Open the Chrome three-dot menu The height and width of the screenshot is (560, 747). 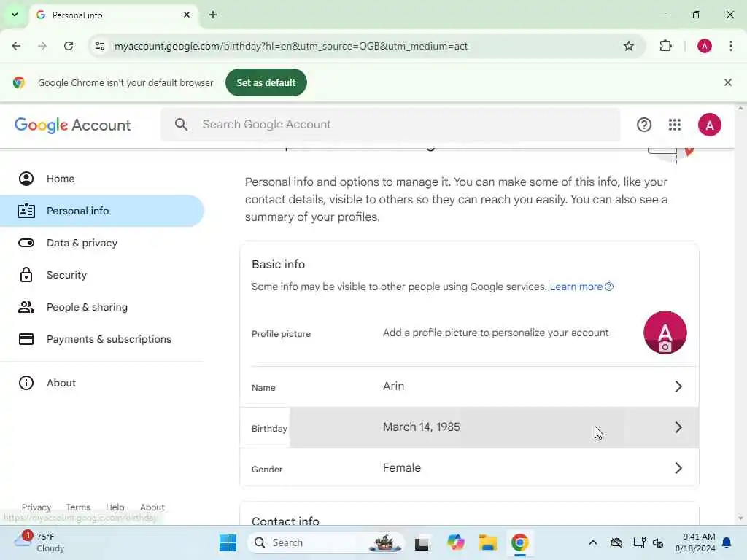(731, 46)
